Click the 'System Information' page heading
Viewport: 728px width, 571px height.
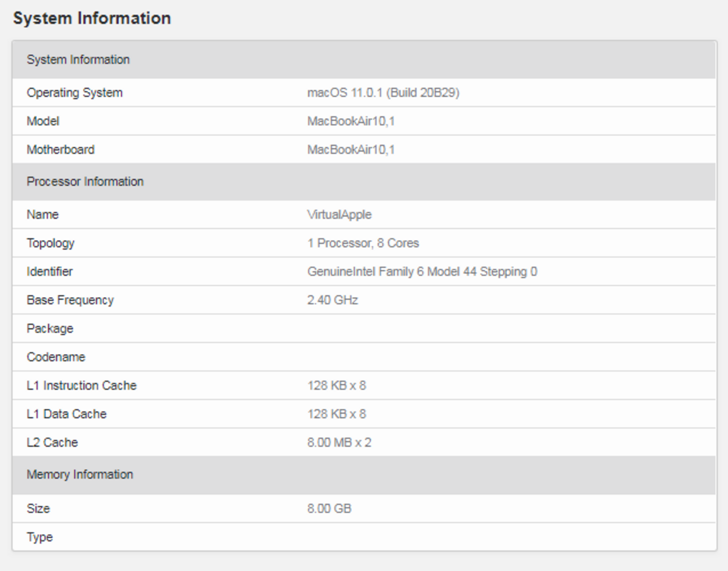[x=92, y=18]
